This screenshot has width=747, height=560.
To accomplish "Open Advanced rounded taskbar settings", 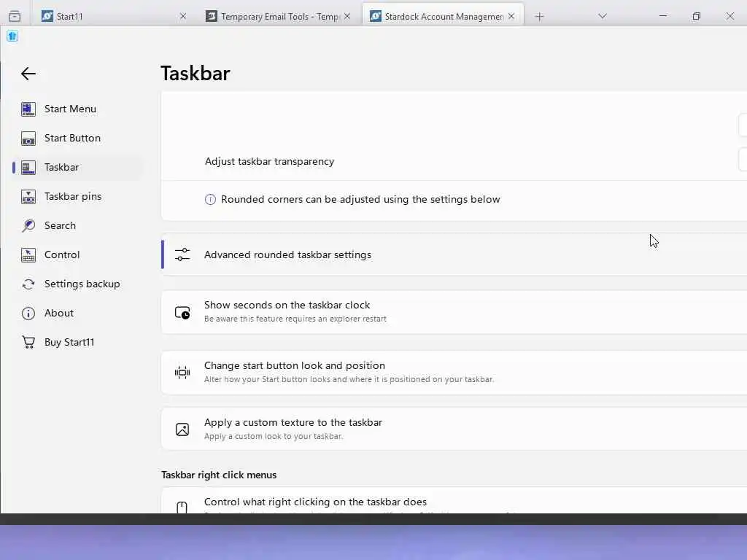I will [454, 254].
